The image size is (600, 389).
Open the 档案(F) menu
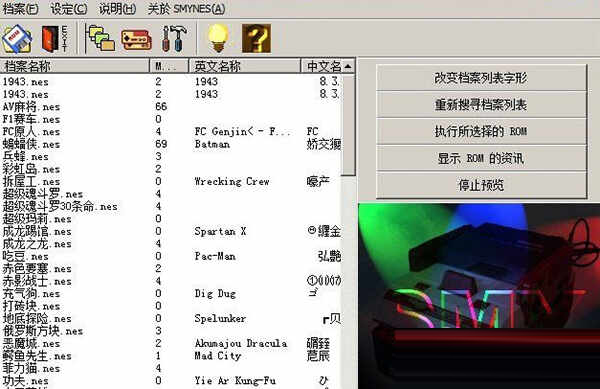(x=21, y=8)
